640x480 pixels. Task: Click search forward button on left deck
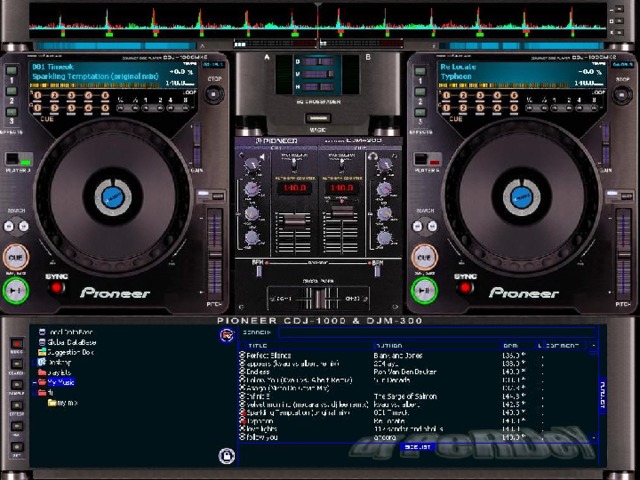pos(24,226)
